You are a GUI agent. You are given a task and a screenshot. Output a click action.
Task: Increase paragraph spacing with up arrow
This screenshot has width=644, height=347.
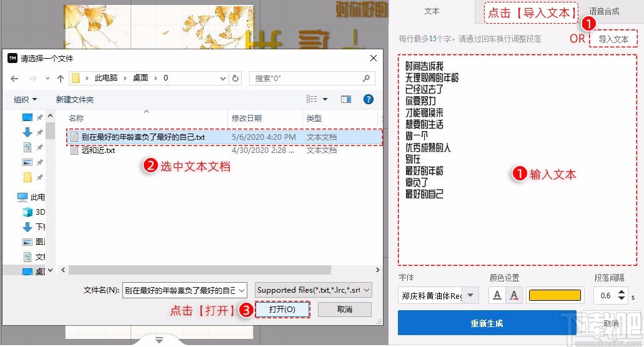click(x=622, y=292)
